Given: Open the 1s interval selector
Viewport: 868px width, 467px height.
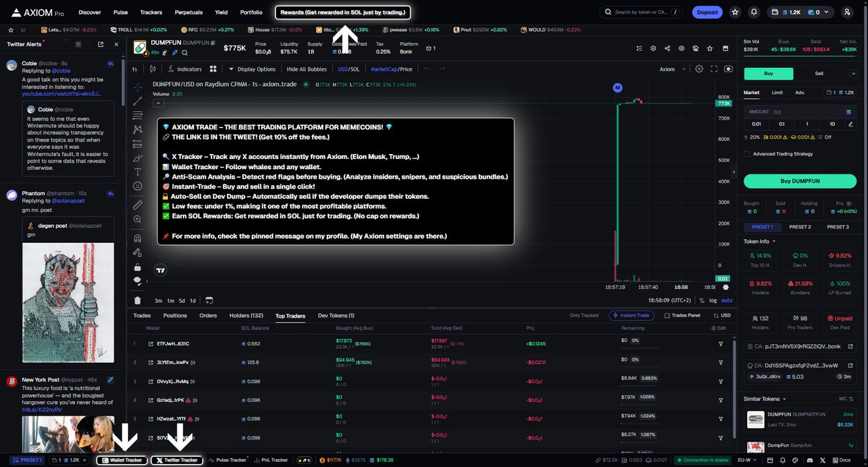Looking at the screenshot, I should 135,69.
